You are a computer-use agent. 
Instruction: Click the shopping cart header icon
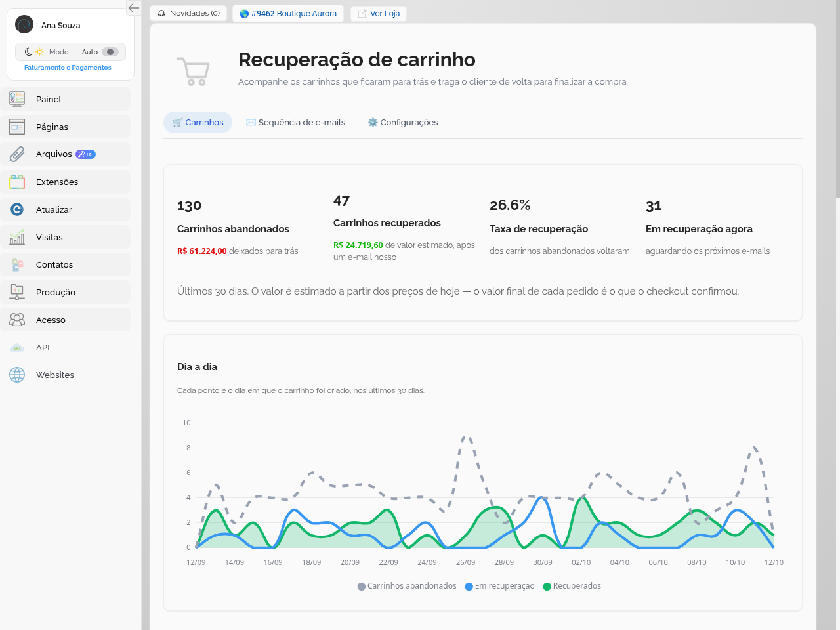pyautogui.click(x=193, y=71)
